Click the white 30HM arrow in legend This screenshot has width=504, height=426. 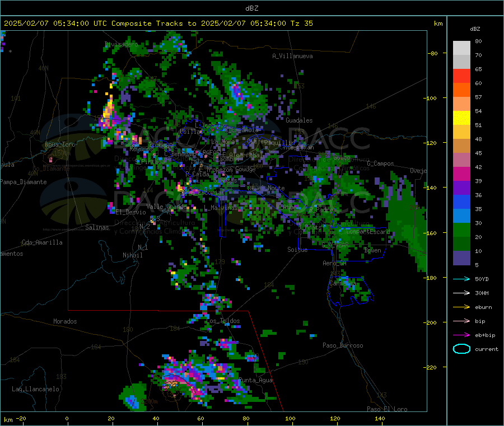[461, 293]
